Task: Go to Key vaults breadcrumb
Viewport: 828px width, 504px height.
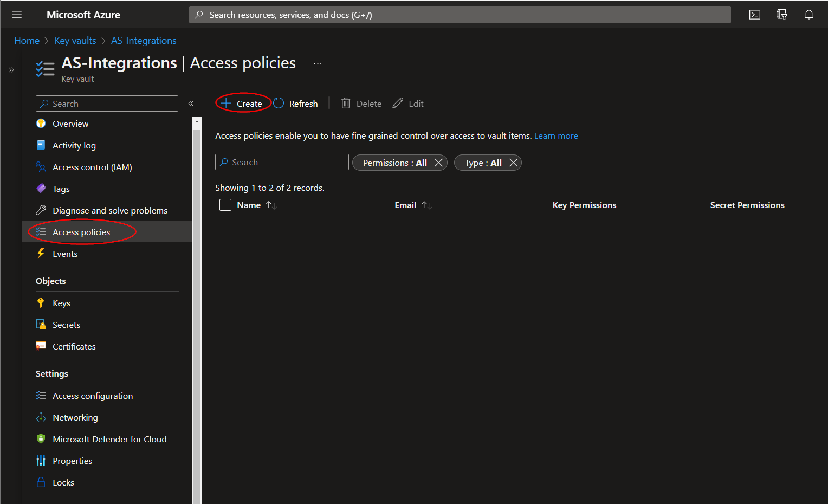Action: 75,41
